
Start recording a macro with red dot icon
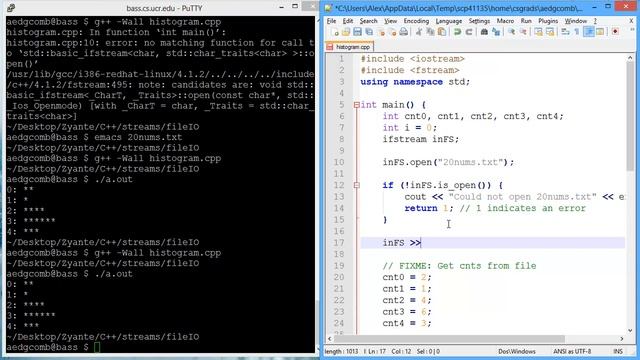click(x=615, y=32)
